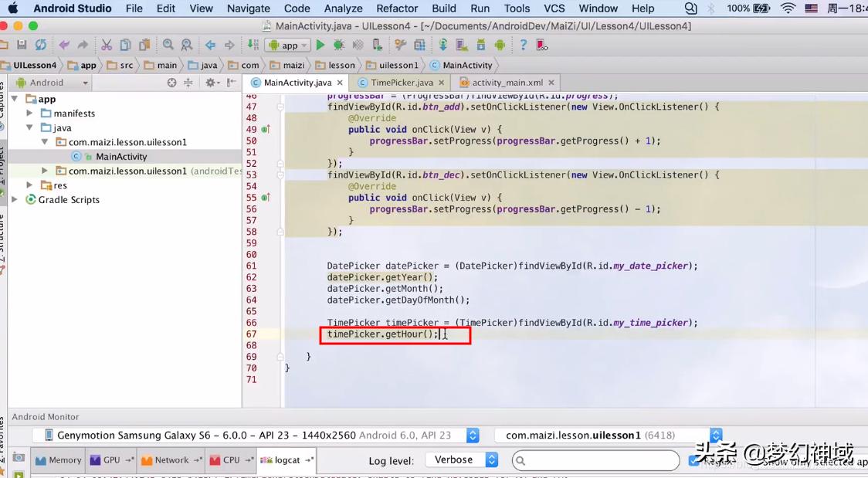
Task: Start debugging with the Debug bug icon
Action: coord(339,46)
